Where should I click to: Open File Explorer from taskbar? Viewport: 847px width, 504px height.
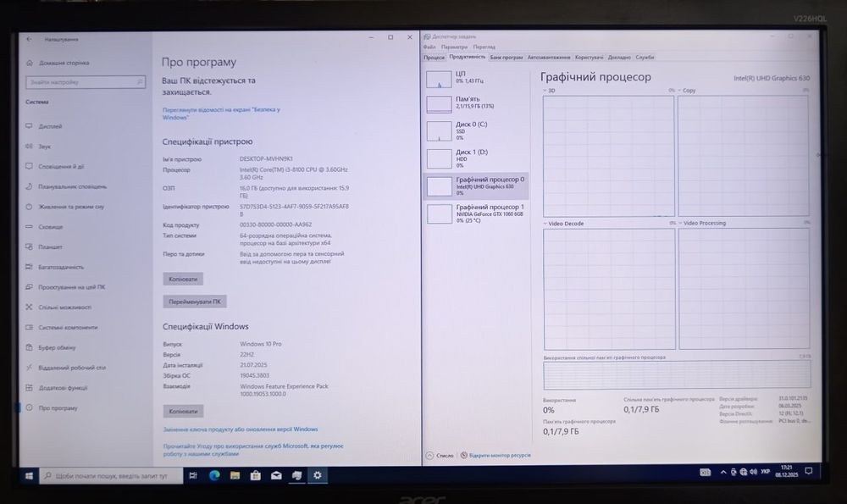click(235, 476)
